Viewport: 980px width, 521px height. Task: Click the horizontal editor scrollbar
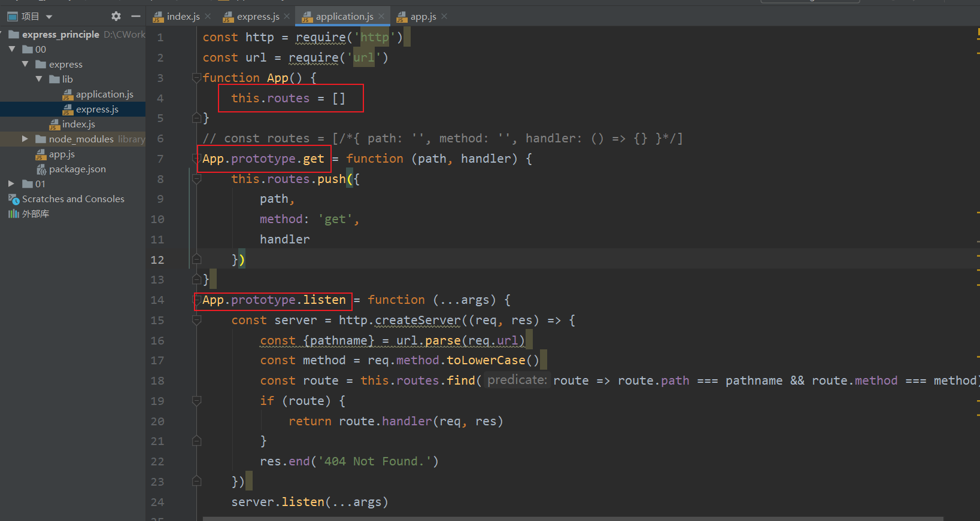573,519
